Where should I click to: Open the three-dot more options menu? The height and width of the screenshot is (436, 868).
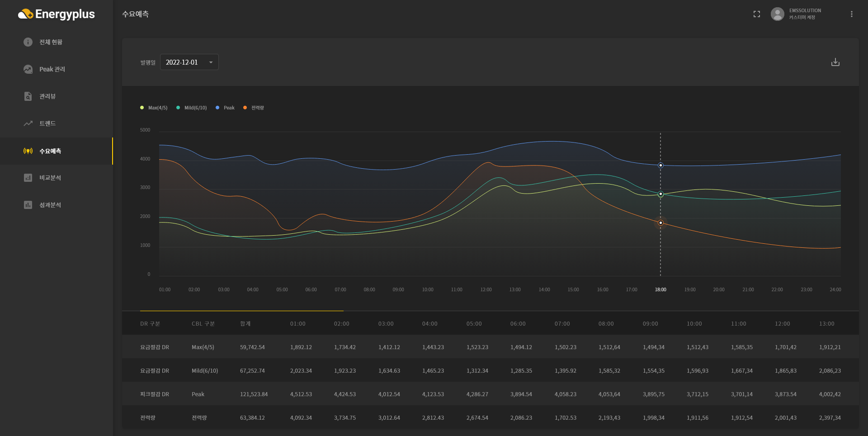pyautogui.click(x=852, y=14)
